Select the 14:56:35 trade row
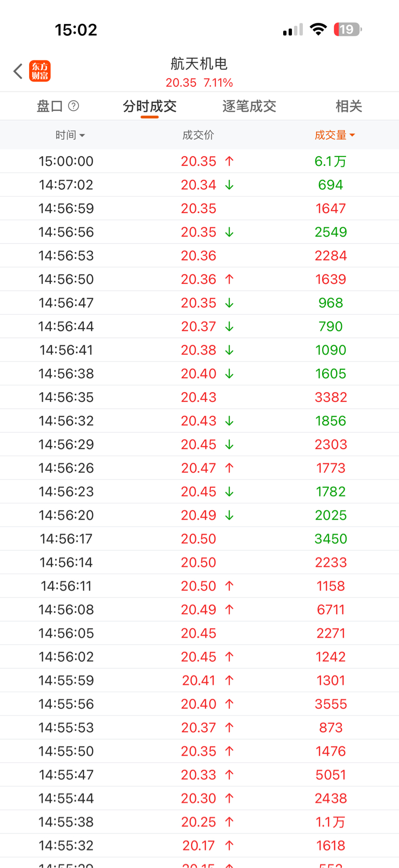399x868 pixels. pyautogui.click(x=199, y=397)
